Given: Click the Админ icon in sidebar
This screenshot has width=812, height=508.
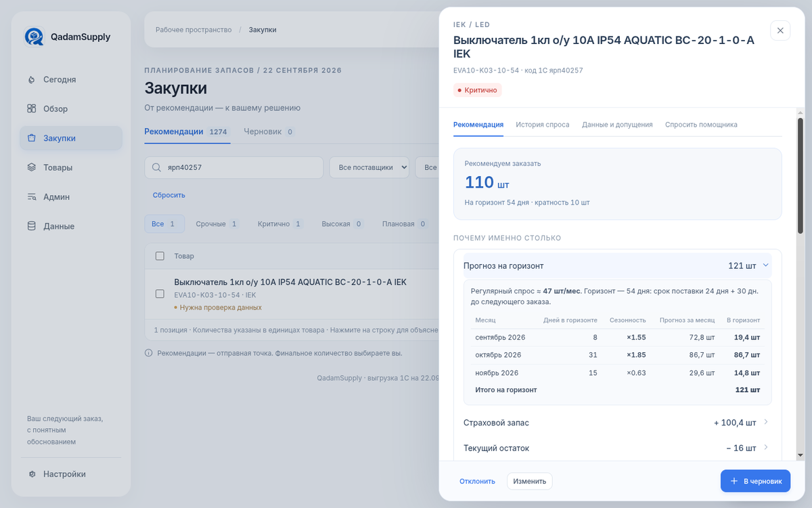Looking at the screenshot, I should 31,197.
